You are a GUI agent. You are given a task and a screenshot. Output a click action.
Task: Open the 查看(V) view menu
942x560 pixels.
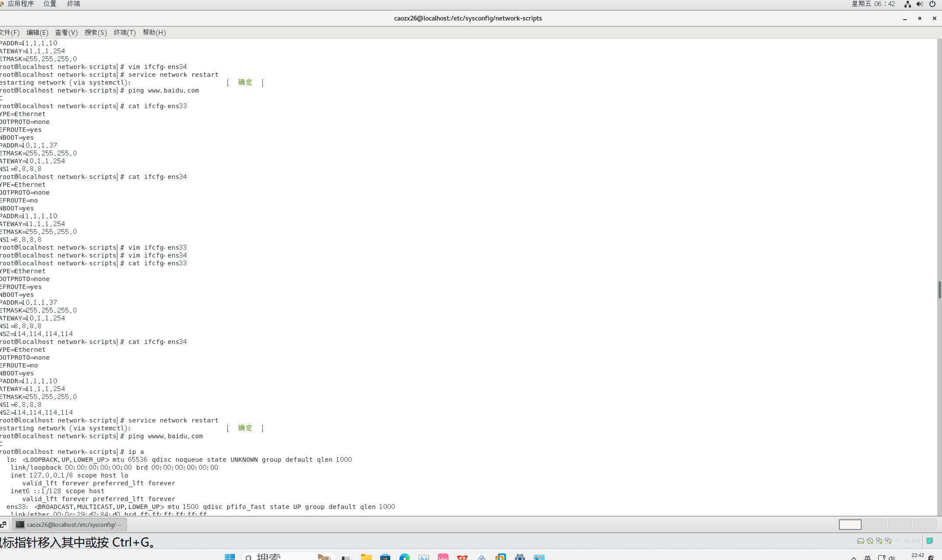pos(66,32)
